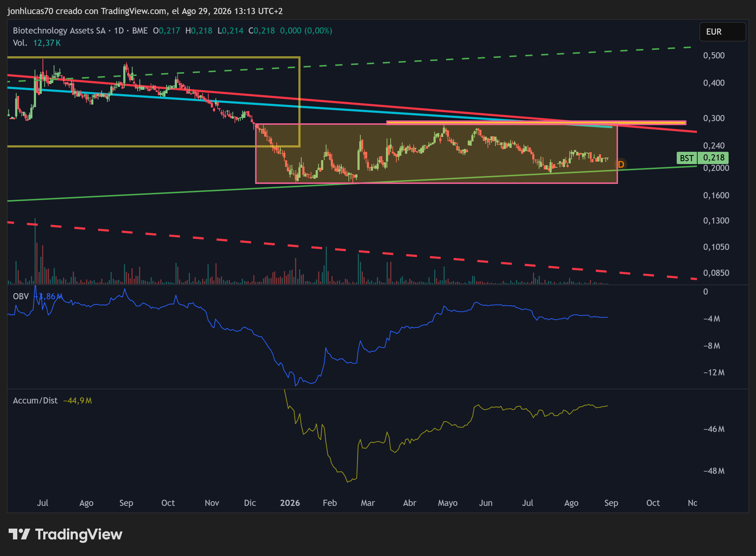Viewport: 756px width, 556px height.
Task: Click the 0,1050 price axis label
Action: 716,247
